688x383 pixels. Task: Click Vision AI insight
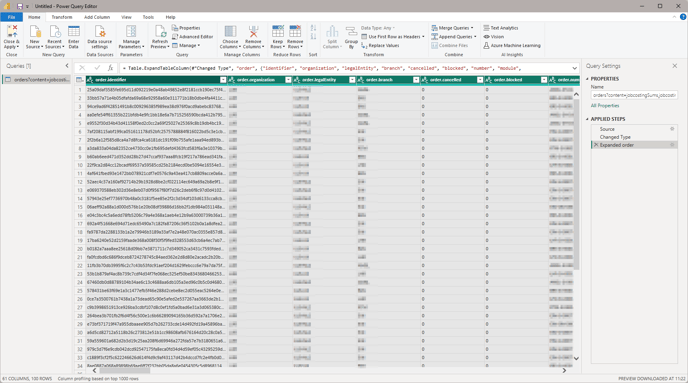[494, 37]
